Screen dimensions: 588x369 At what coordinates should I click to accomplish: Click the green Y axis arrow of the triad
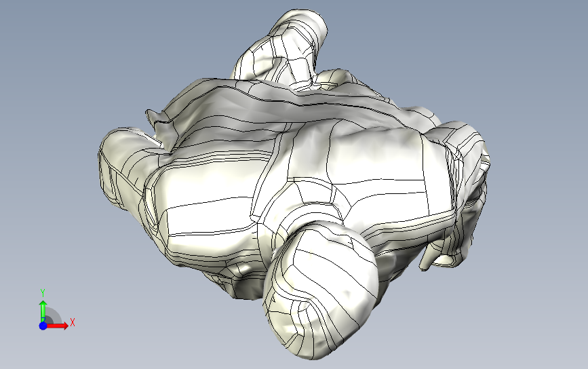[43, 311]
